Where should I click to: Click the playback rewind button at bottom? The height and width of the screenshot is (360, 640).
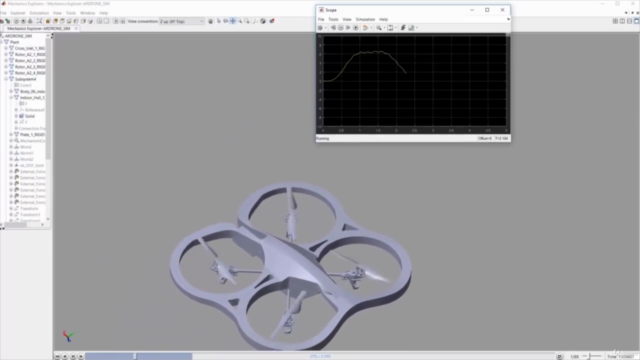(x=57, y=356)
